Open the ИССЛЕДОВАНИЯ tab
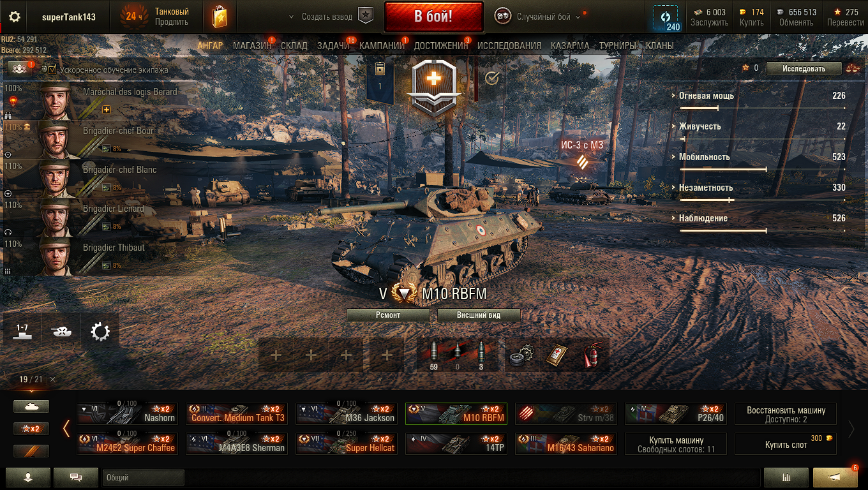The height and width of the screenshot is (490, 868). pos(509,46)
